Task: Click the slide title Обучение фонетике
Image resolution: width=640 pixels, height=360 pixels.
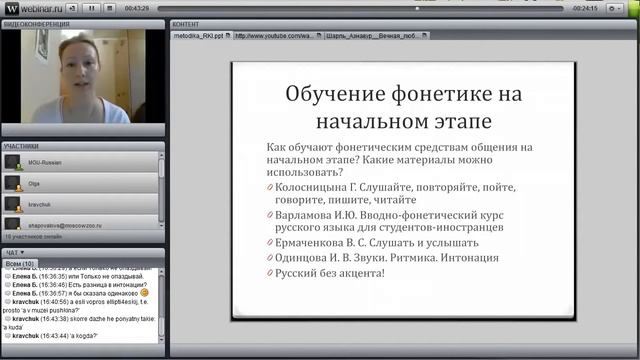Action: click(x=404, y=107)
